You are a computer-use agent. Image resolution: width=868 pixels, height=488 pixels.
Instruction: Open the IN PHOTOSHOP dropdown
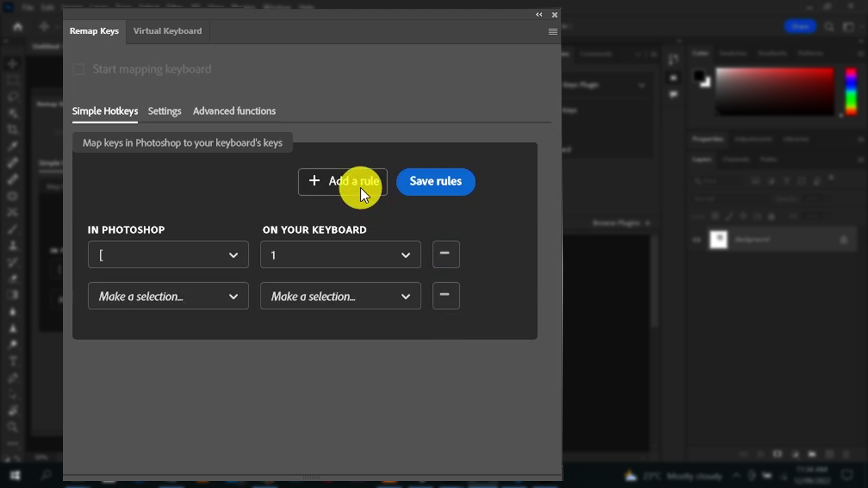pos(168,254)
